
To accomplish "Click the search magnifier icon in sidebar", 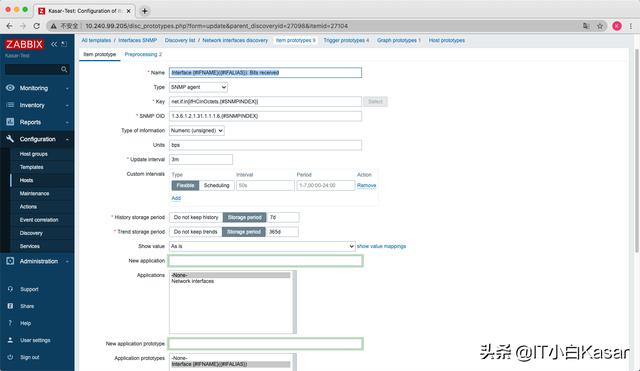I will click(64, 69).
